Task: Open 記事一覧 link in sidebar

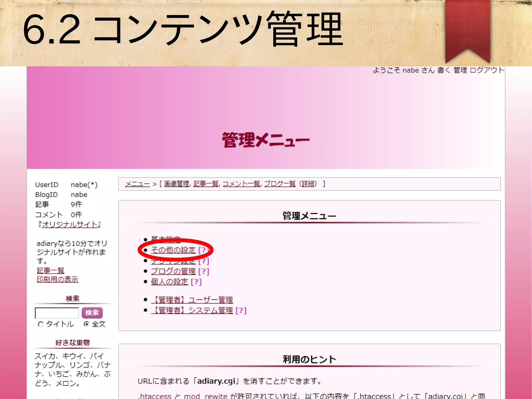Action: tap(50, 271)
